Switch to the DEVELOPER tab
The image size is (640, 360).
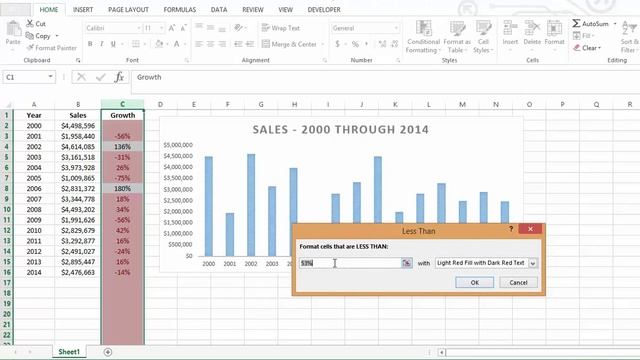(324, 9)
